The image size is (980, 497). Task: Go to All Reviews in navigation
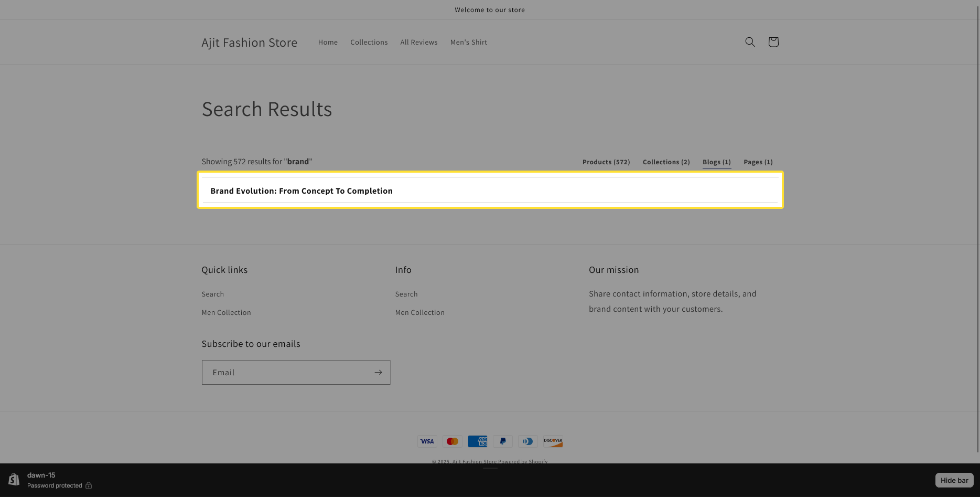(418, 43)
